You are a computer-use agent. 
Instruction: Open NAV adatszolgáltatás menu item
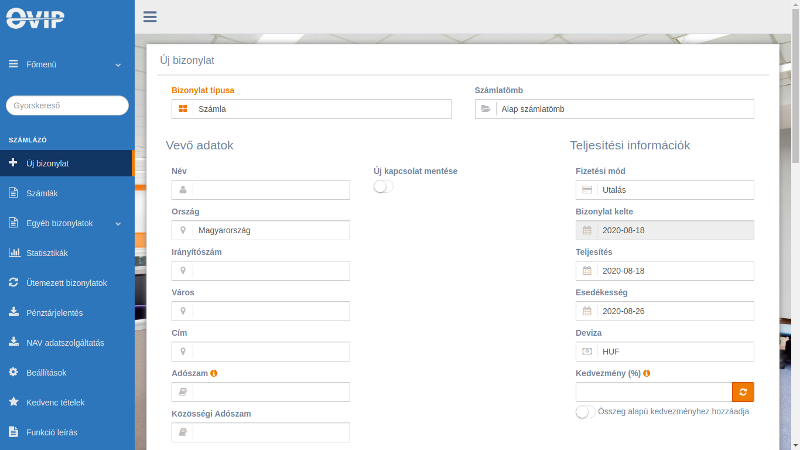tap(67, 342)
